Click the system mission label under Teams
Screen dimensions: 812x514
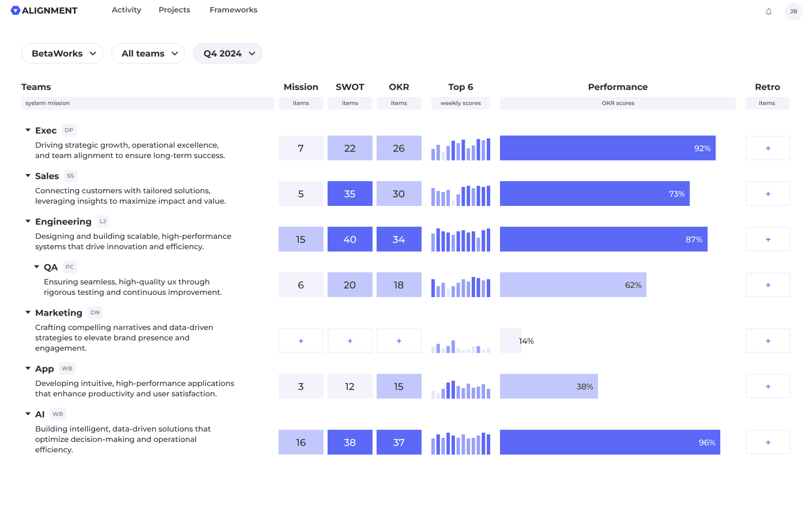[x=47, y=103]
